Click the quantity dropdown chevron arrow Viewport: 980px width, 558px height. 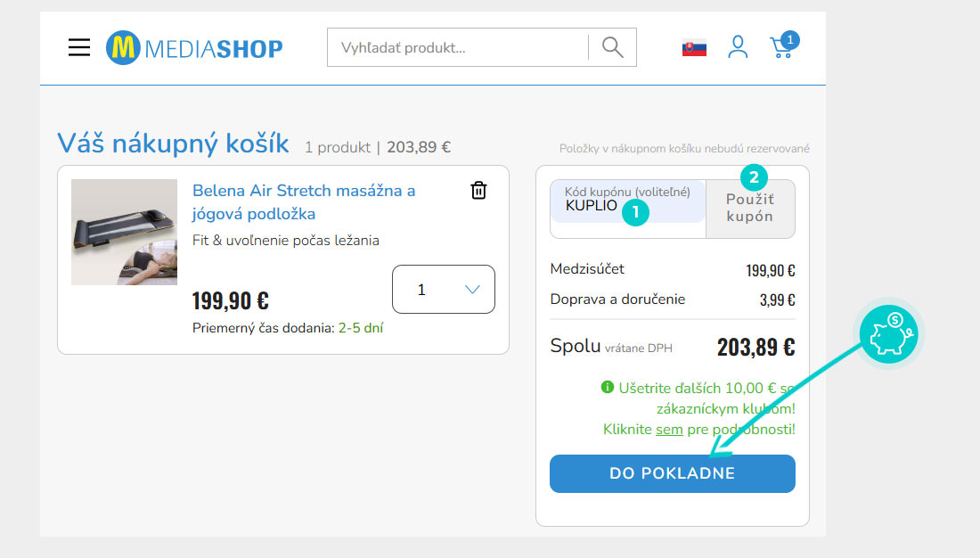tap(472, 289)
